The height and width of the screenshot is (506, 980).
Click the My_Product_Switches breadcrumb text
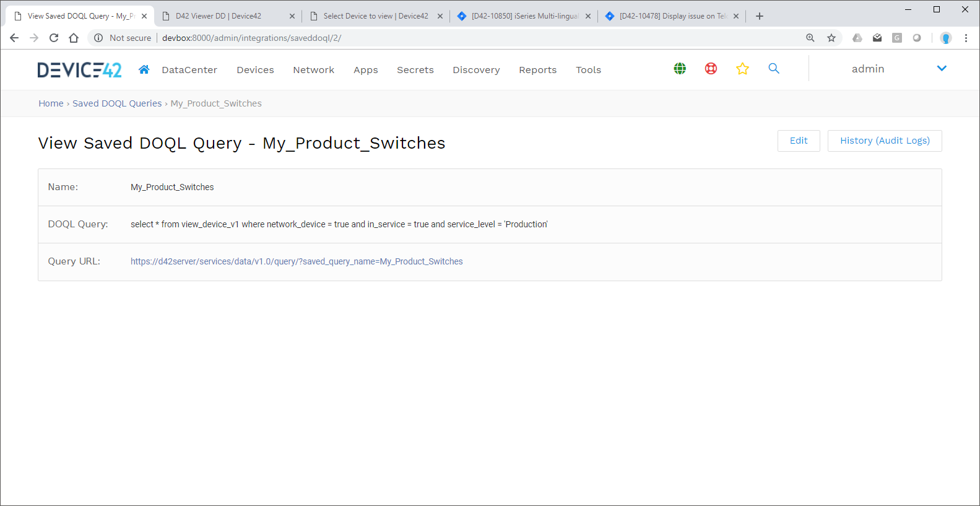coord(216,103)
